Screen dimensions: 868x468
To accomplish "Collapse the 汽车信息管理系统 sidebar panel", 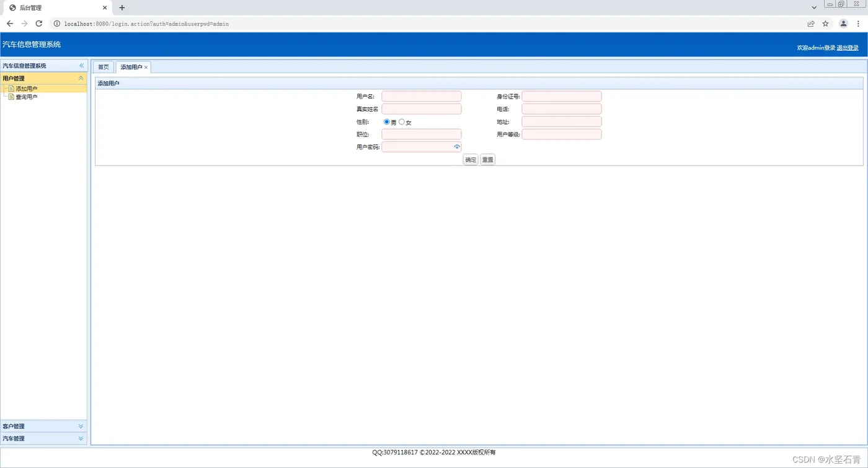I will [81, 66].
